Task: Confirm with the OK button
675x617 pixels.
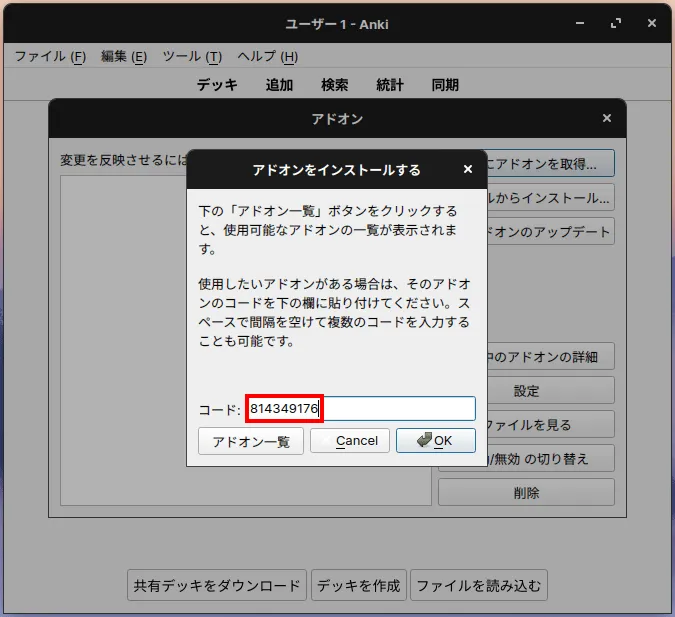Action: (436, 441)
